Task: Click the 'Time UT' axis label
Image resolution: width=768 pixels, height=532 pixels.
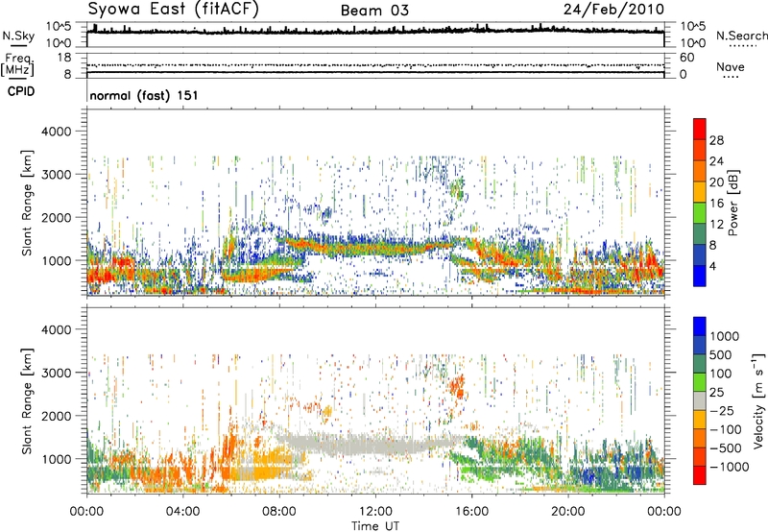Action: [375, 526]
